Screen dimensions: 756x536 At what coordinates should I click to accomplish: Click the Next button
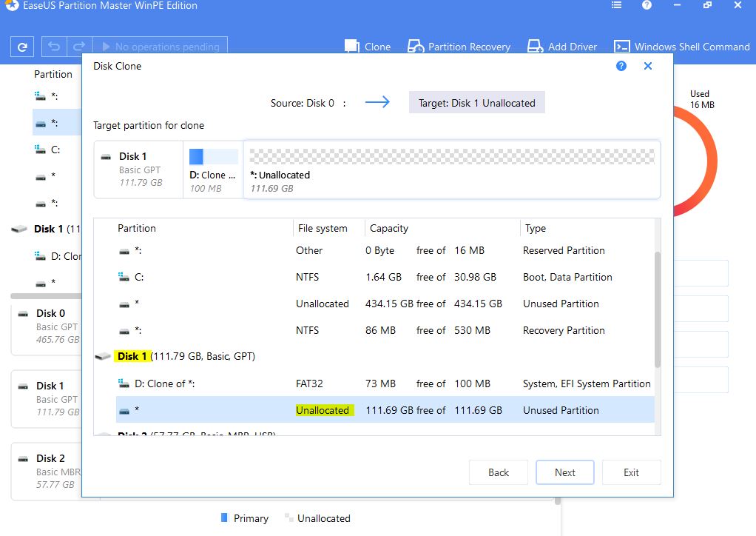coord(565,472)
